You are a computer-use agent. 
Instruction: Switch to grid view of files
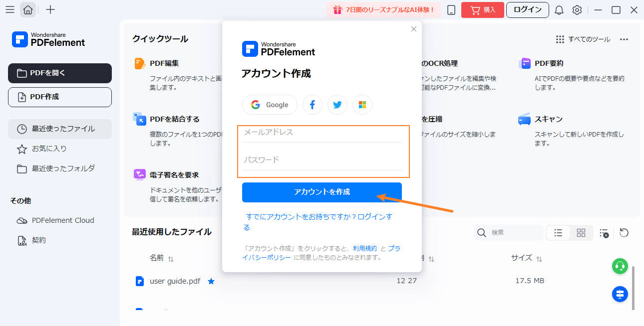[581, 233]
